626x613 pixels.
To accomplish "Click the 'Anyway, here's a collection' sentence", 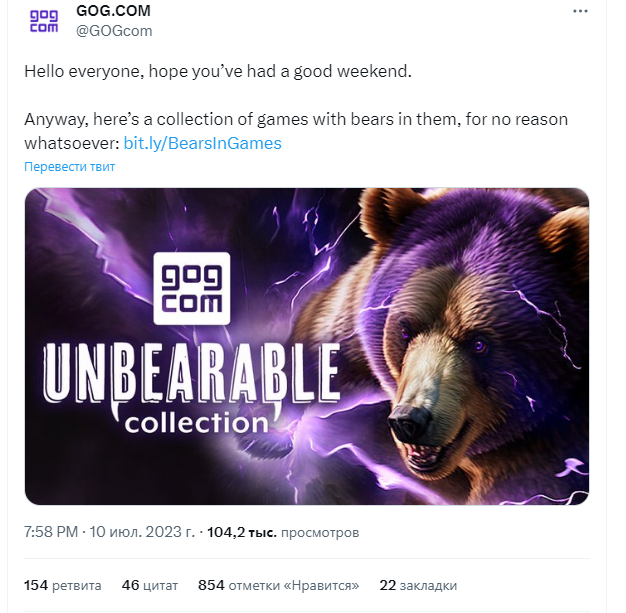I will [x=295, y=119].
